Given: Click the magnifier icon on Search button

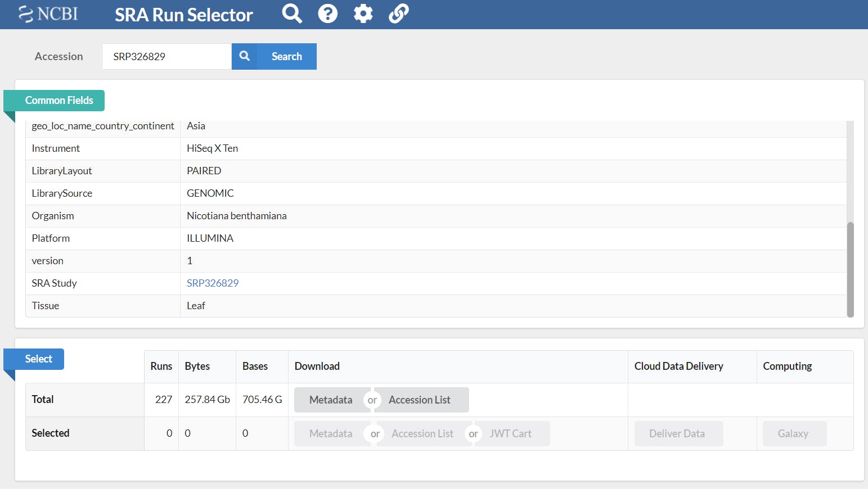Looking at the screenshot, I should point(244,56).
